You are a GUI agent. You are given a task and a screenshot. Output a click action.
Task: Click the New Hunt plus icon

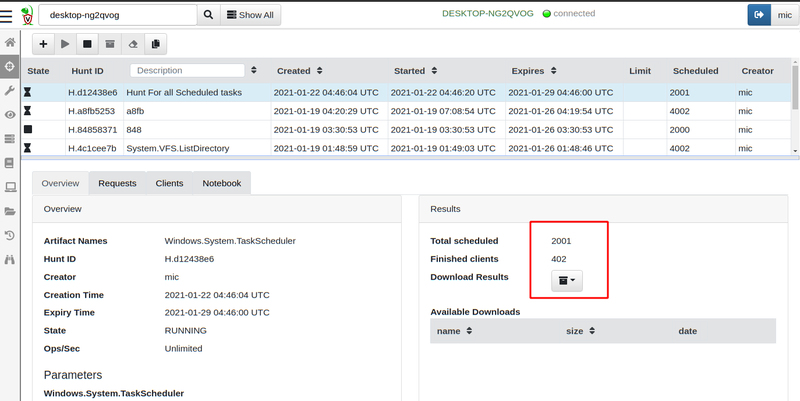tap(43, 44)
